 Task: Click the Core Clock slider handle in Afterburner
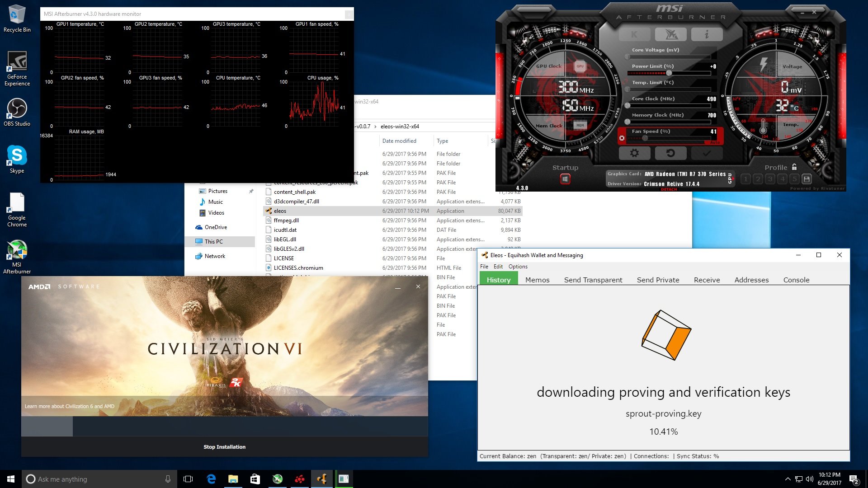[x=627, y=106]
